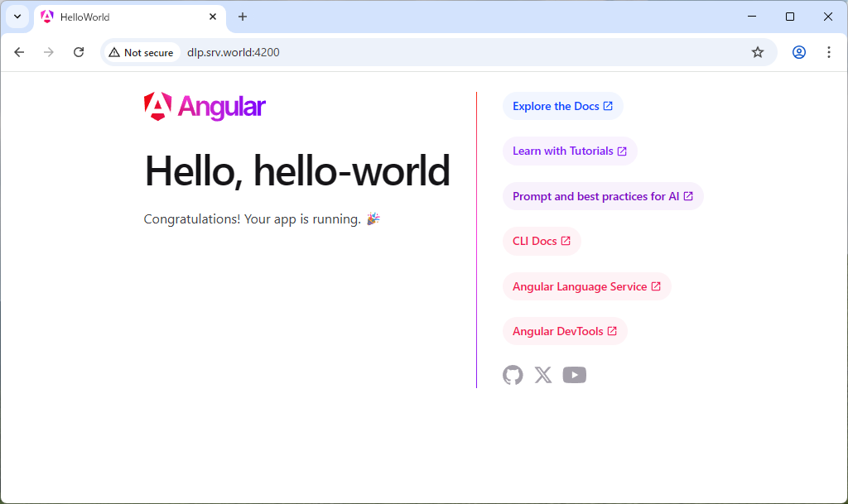Open the GitHub icon link
The height and width of the screenshot is (504, 848).
(513, 375)
